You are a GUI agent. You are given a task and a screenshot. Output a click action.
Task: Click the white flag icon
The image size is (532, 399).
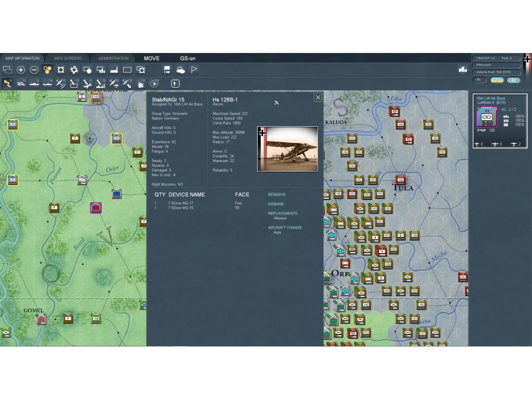tap(194, 70)
